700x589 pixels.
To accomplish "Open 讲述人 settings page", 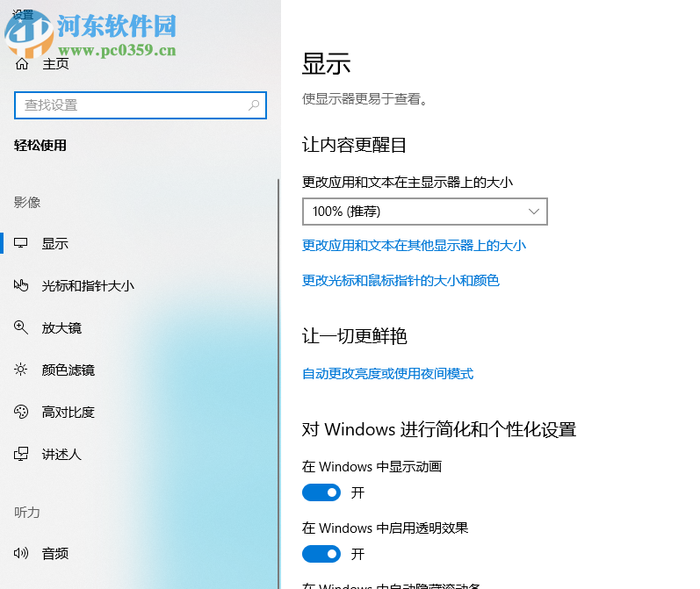I will pyautogui.click(x=61, y=454).
